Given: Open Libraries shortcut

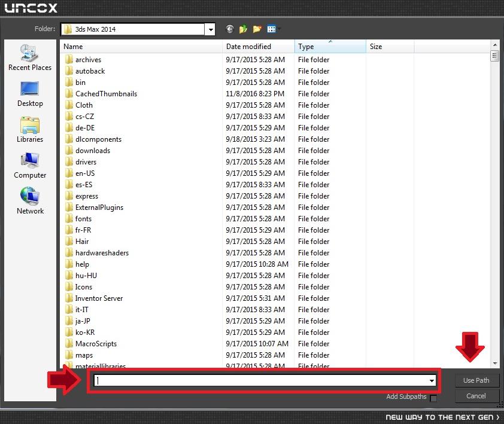Looking at the screenshot, I should tap(30, 130).
